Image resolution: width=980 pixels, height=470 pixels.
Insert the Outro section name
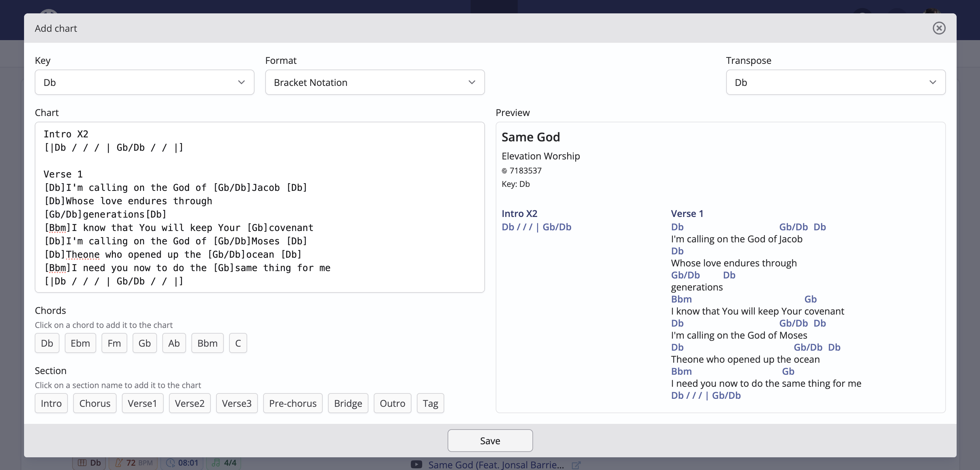[392, 403]
